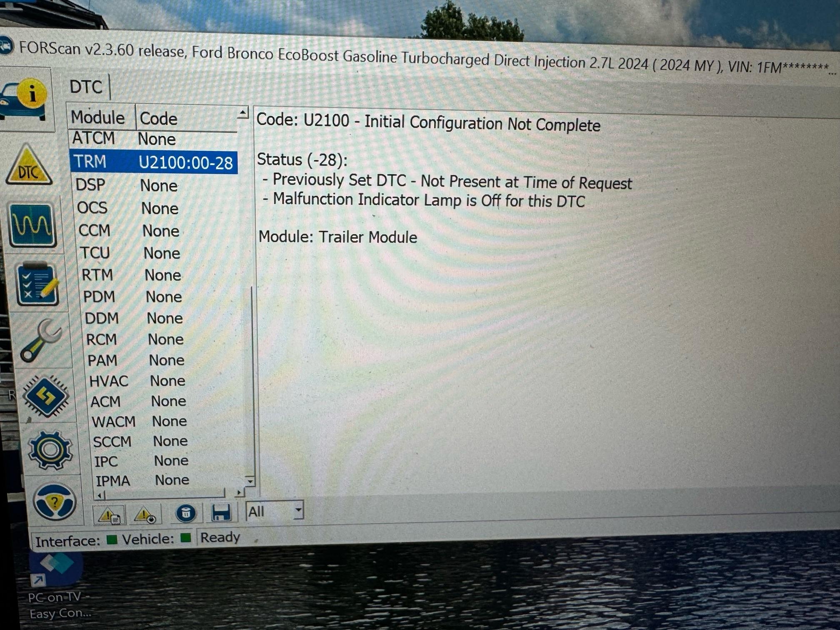Open the PC on TV Easy Connect shortcut
The width and height of the screenshot is (840, 630).
(x=57, y=585)
